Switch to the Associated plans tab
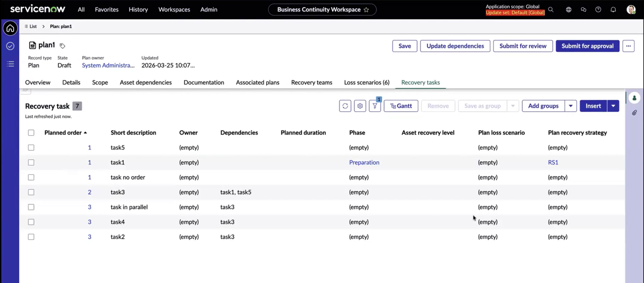Screen dimensions: 644x283 click(258, 82)
